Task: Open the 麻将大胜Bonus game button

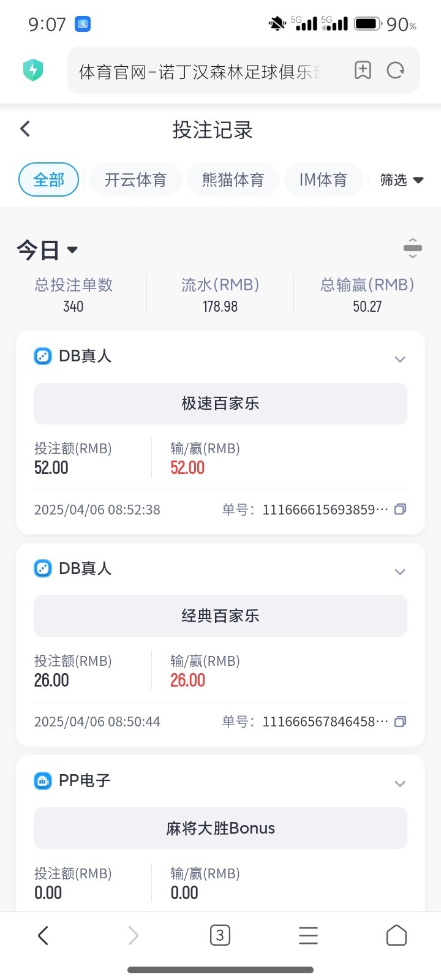Action: [221, 828]
